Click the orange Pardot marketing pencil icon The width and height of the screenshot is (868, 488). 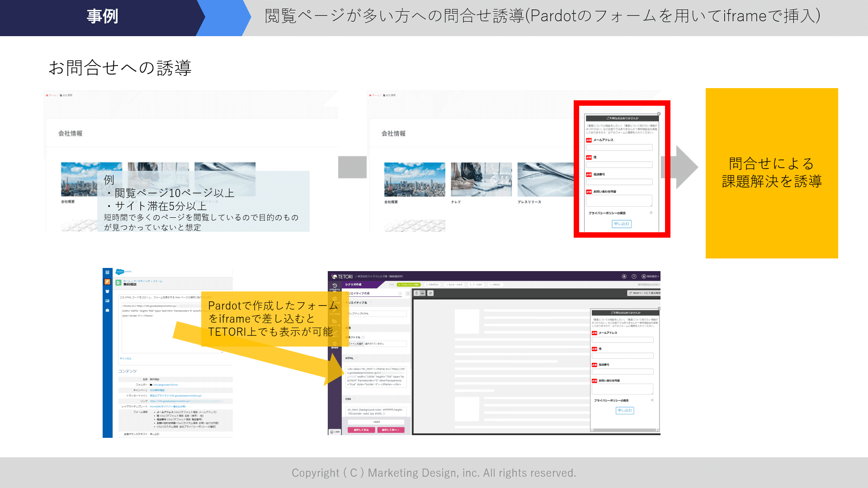pos(107,282)
